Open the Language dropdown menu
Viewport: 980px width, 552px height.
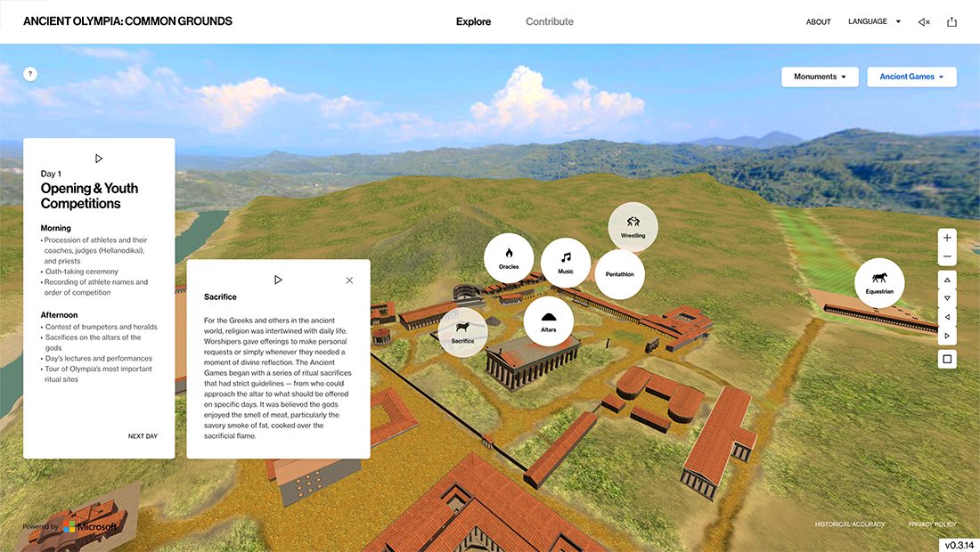tap(874, 22)
